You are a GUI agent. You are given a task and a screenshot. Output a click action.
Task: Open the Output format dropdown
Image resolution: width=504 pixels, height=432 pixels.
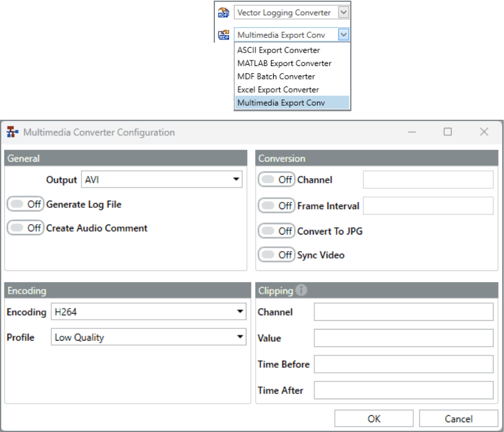162,179
